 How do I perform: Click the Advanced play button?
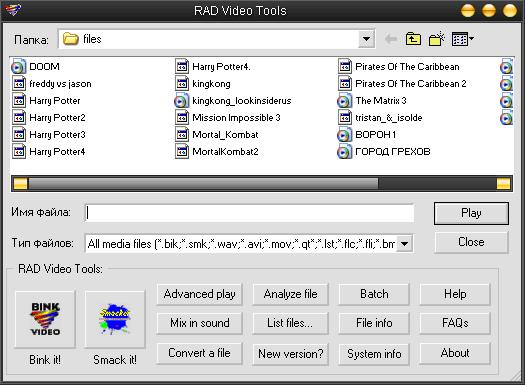tap(199, 294)
